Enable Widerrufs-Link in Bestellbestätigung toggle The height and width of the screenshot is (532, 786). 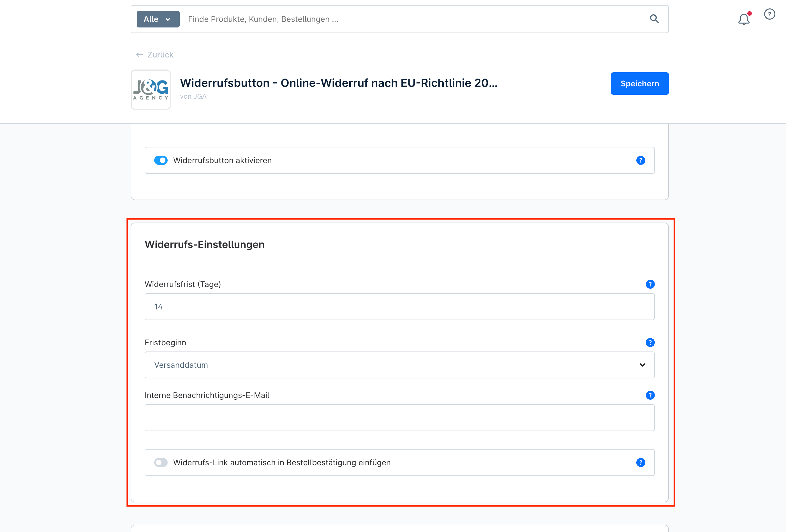pos(161,462)
